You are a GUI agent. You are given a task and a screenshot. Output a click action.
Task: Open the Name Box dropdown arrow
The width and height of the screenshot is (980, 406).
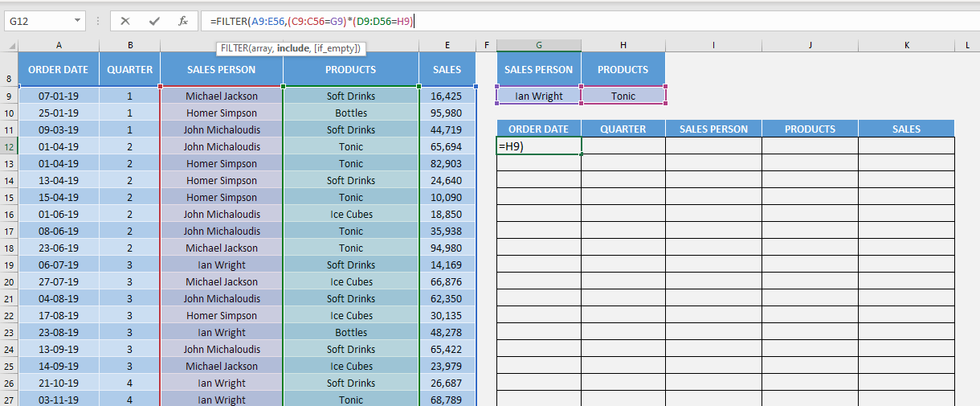coord(77,21)
